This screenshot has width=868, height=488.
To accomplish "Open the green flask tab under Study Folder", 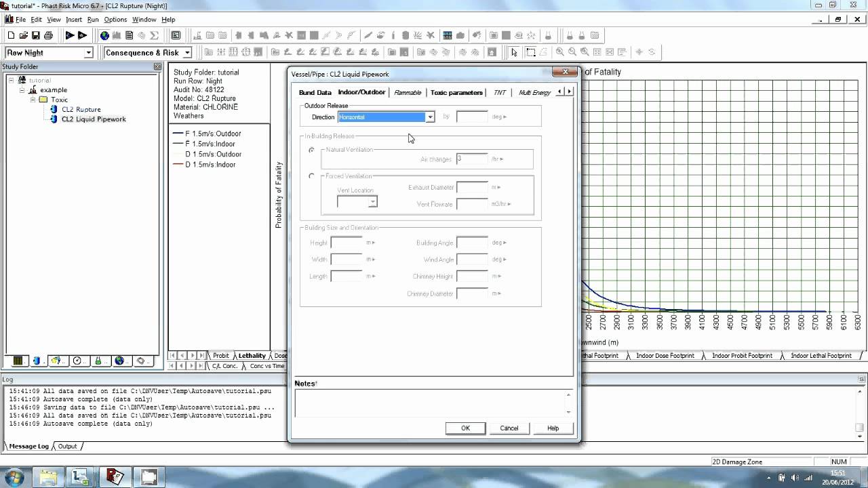I will point(98,361).
